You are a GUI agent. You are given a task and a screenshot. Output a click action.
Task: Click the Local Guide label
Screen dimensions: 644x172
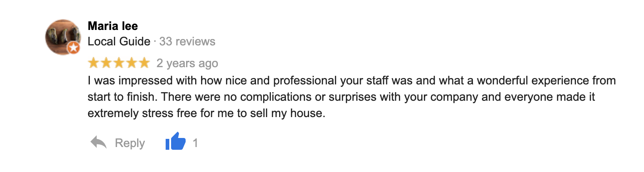pyautogui.click(x=119, y=42)
